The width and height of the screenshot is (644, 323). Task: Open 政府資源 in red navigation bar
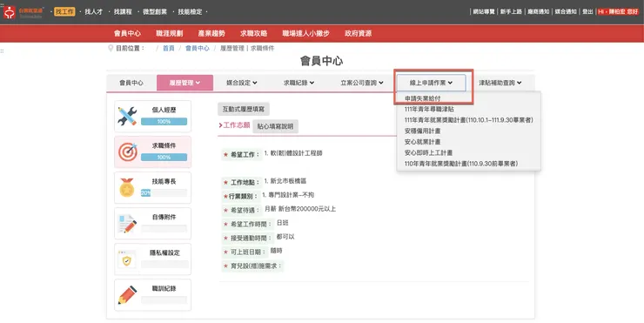pyautogui.click(x=359, y=33)
